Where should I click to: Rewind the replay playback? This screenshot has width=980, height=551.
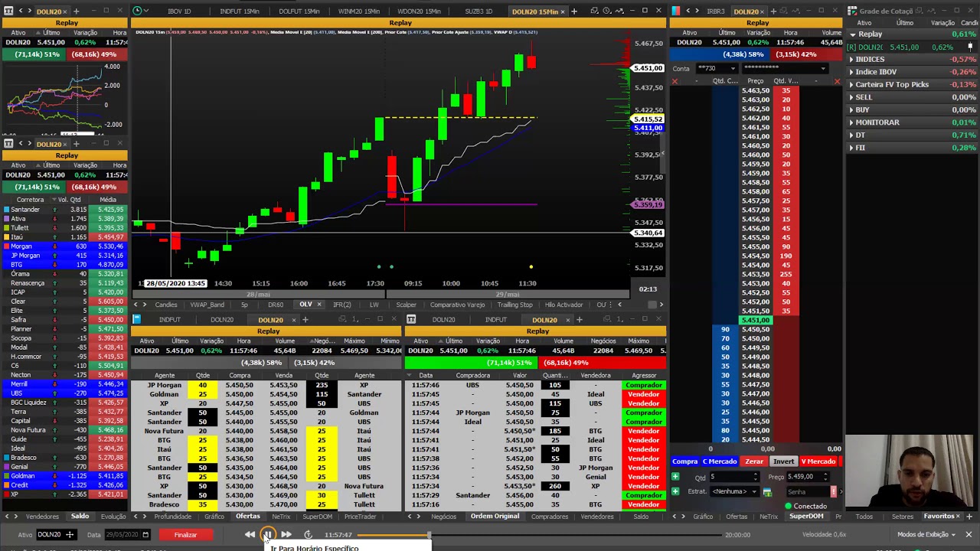pos(250,535)
